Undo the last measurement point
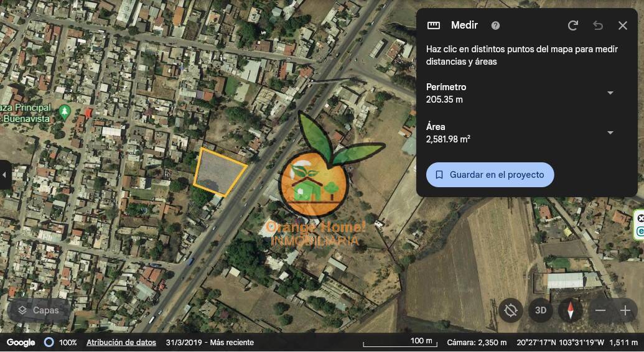 [x=597, y=25]
